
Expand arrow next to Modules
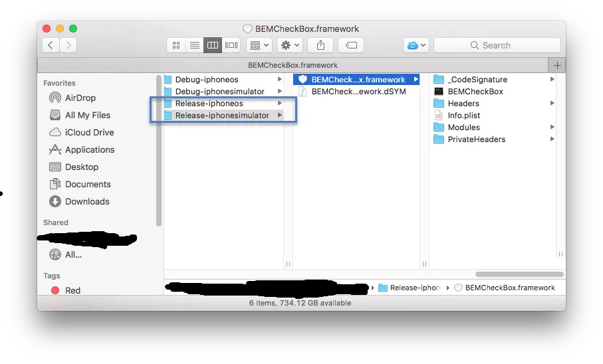click(552, 127)
